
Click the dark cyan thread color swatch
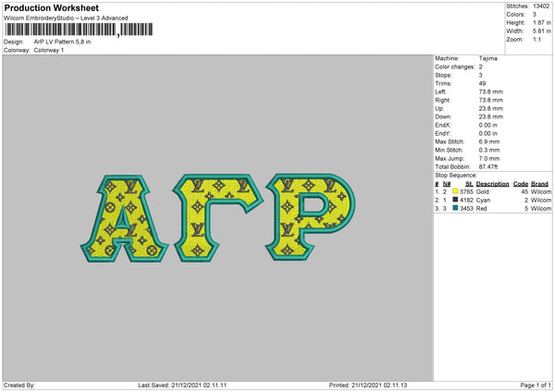455,200
